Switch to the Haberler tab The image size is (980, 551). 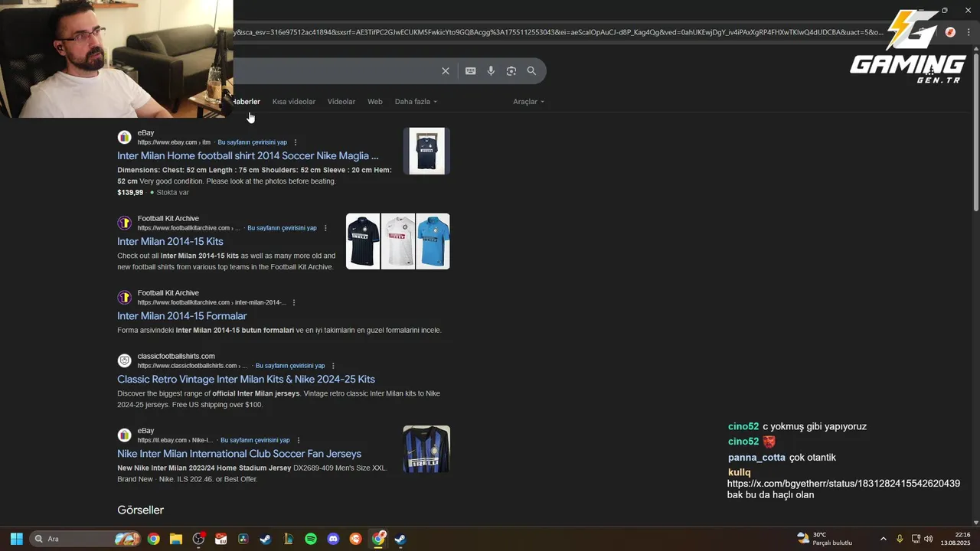click(247, 102)
